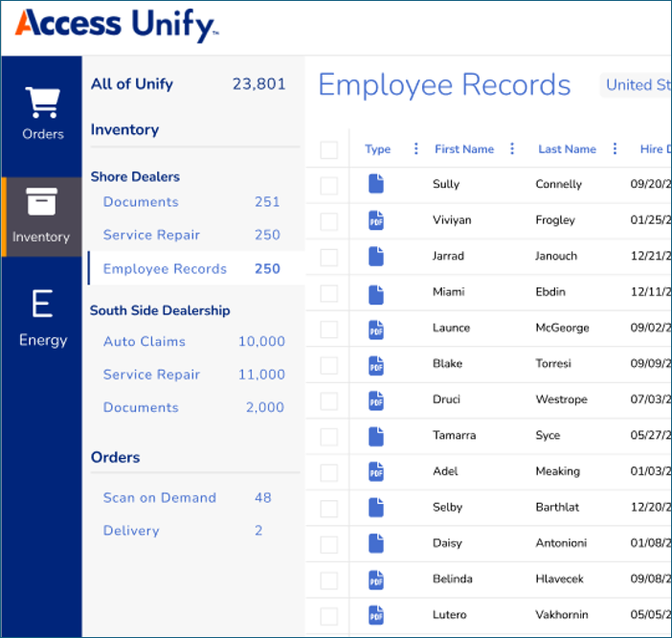This screenshot has height=638, width=672.
Task: Toggle the select-all checkbox in table header
Action: tap(329, 149)
